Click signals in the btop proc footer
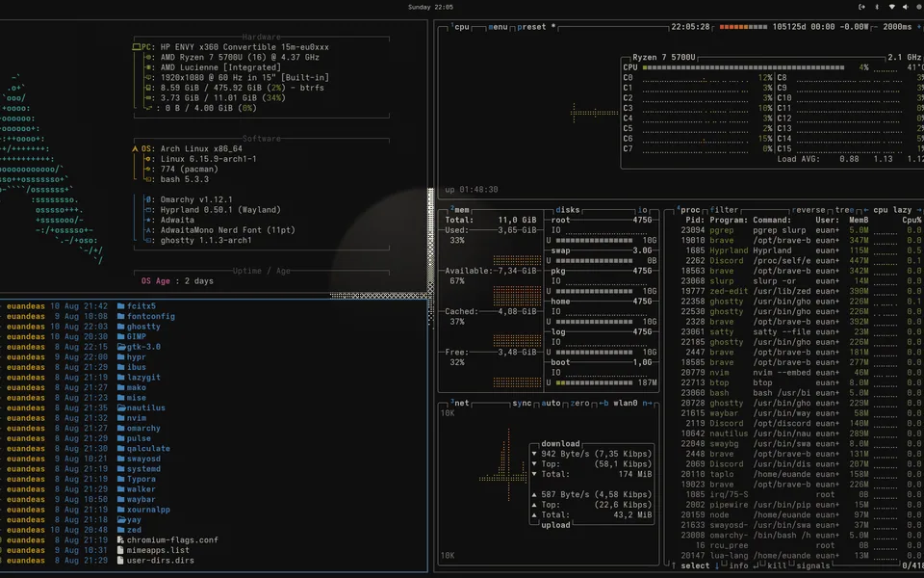Screen dimensions: 924x578 coord(812,565)
